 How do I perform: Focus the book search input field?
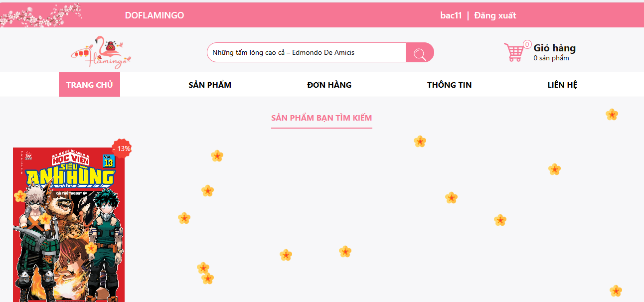tap(307, 52)
